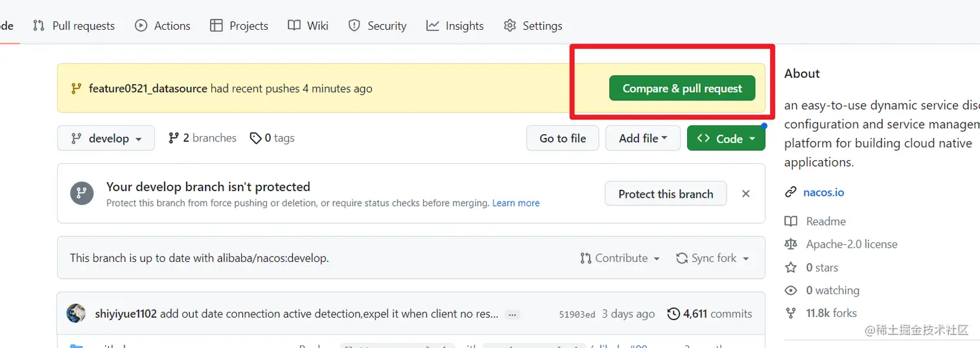Image resolution: width=980 pixels, height=348 pixels.
Task: Open the Security tab
Action: pyautogui.click(x=377, y=26)
